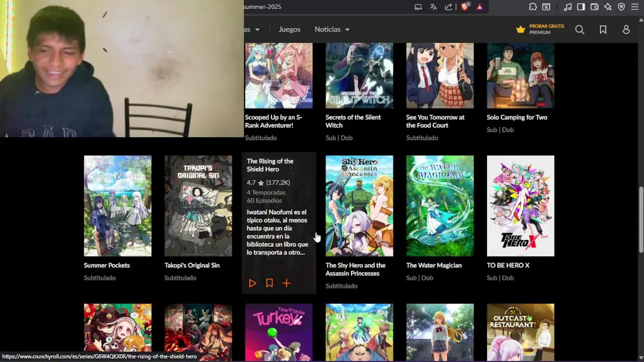
Task: Click the tab search icon in toolbar
Action: pyautogui.click(x=546, y=7)
